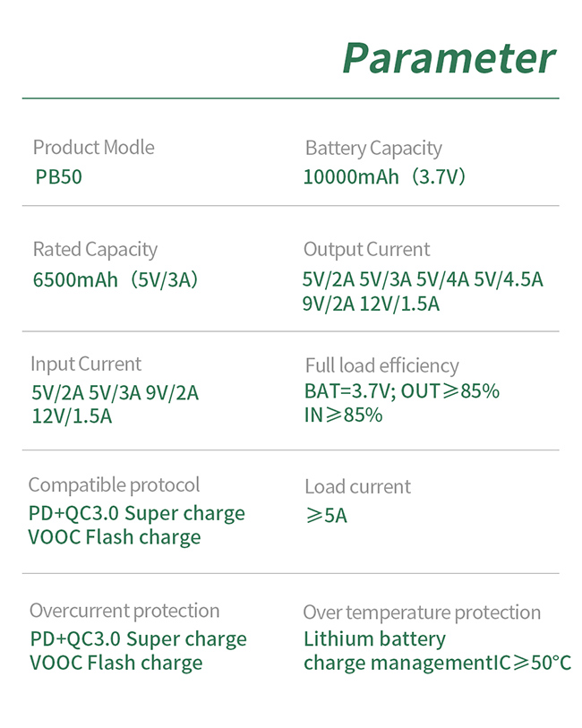Select the Load current label
This screenshot has width=582, height=728.
358,487
